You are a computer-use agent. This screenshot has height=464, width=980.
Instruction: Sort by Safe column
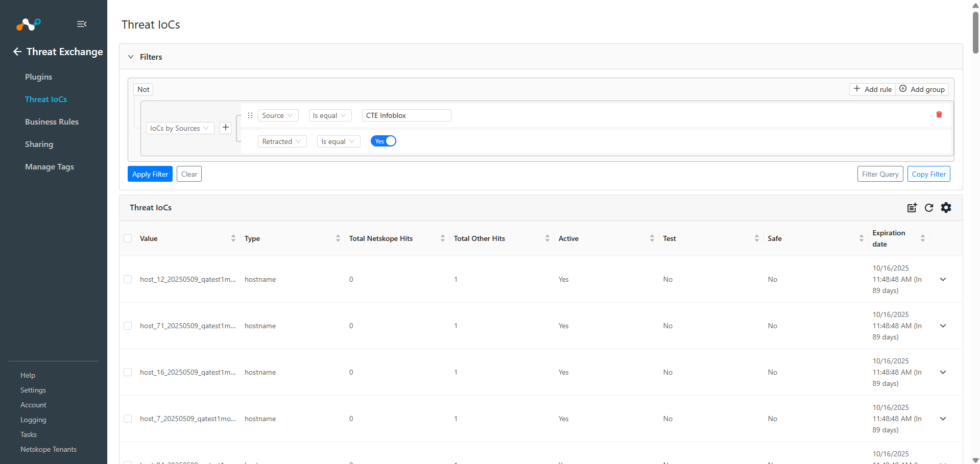click(x=862, y=238)
